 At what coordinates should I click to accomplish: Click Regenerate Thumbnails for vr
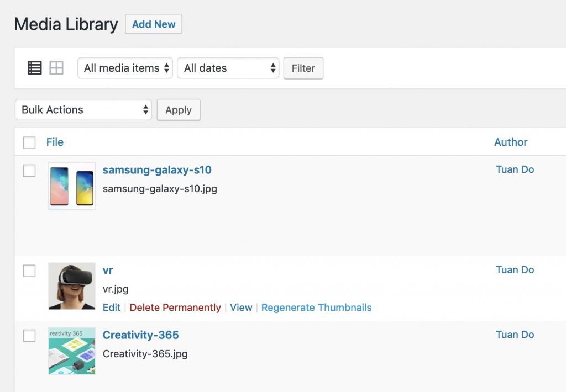click(316, 308)
